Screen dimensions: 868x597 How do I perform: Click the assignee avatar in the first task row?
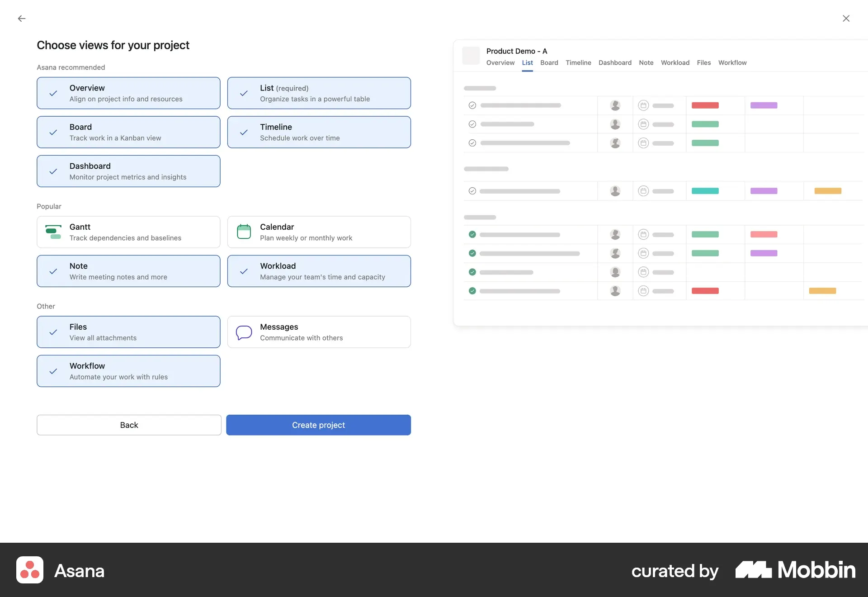[x=615, y=105]
